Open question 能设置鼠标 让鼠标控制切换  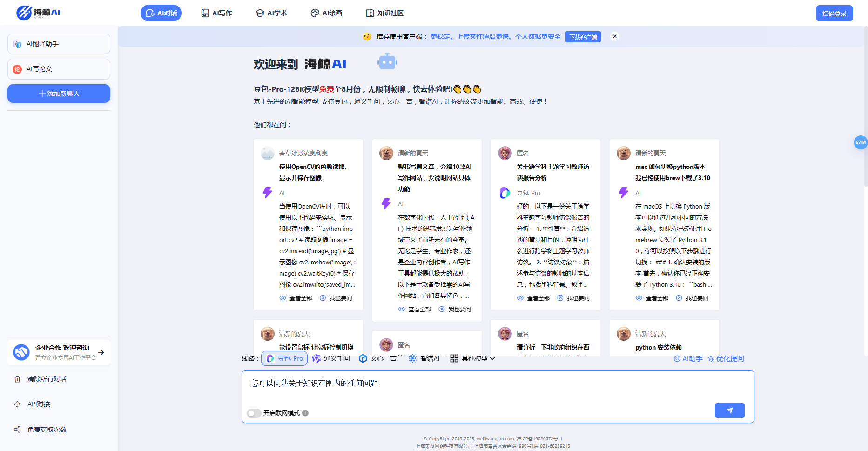tap(316, 347)
